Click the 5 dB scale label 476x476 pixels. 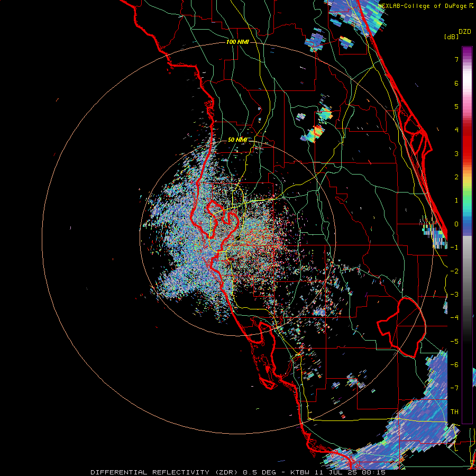pyautogui.click(x=456, y=106)
